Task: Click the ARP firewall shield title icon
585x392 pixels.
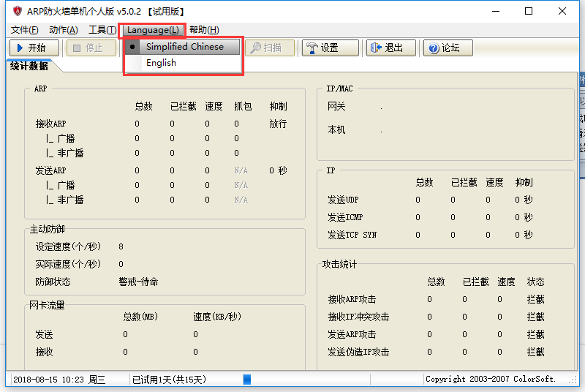Action: (x=17, y=11)
